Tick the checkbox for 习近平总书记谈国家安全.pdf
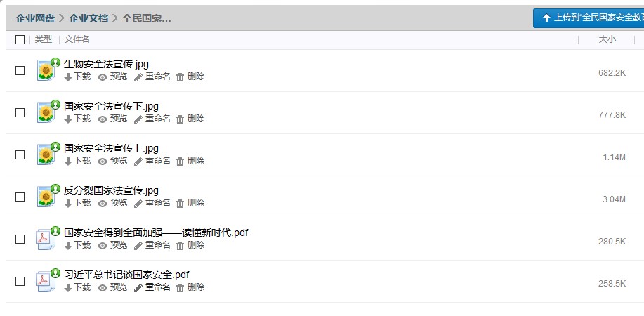Screen dimensions: 644x316 click(x=20, y=282)
